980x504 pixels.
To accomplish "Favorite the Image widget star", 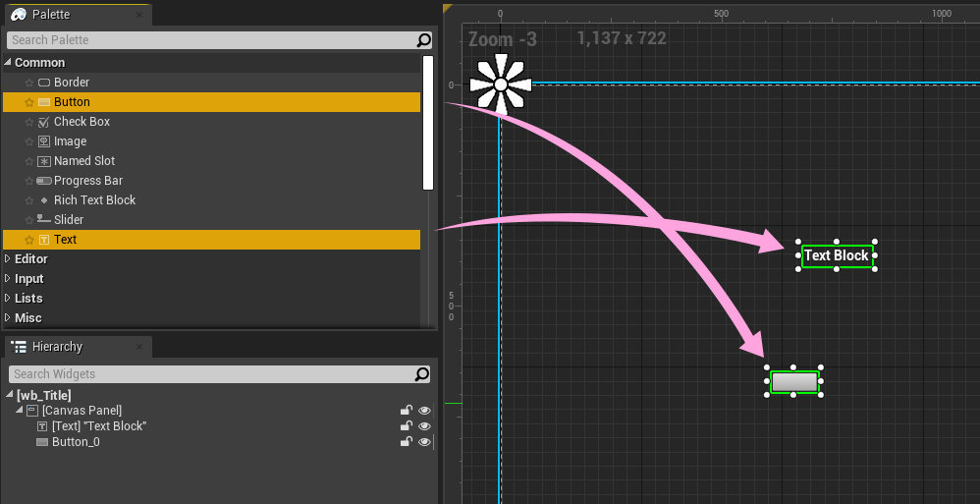I will point(28,141).
